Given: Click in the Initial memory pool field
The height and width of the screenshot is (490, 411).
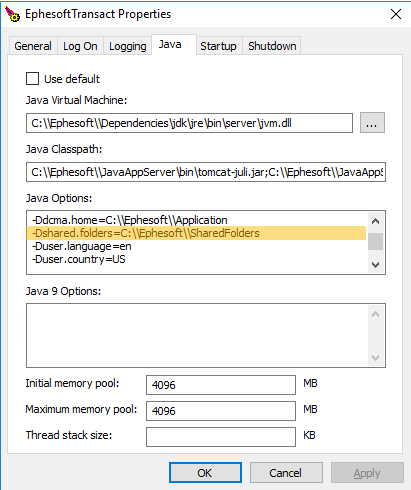Looking at the screenshot, I should pos(221,385).
